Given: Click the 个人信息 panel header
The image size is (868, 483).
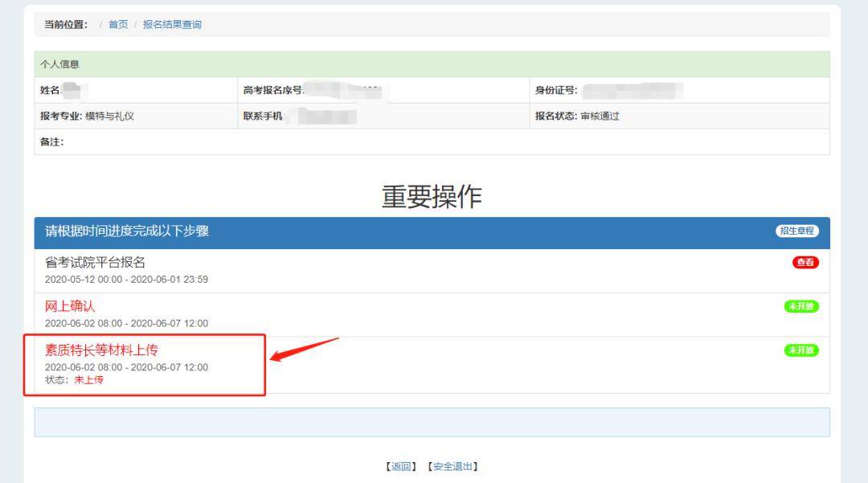Looking at the screenshot, I should click(432, 64).
